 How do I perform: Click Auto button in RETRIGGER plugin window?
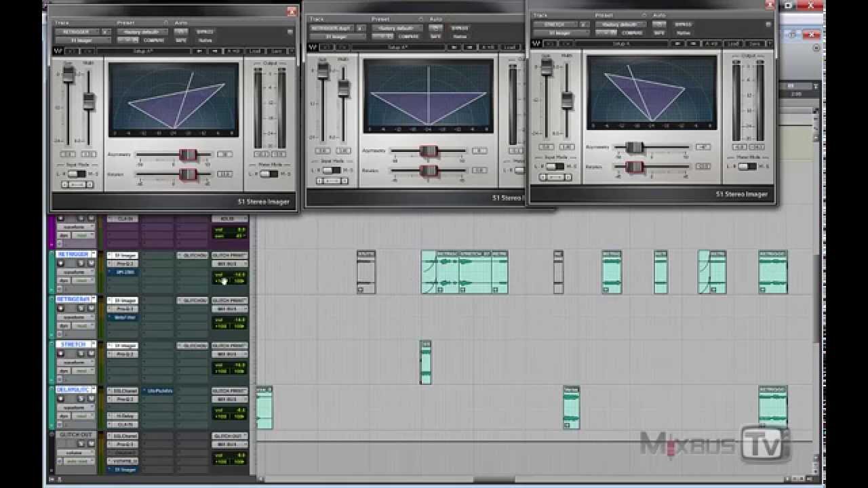point(181,31)
